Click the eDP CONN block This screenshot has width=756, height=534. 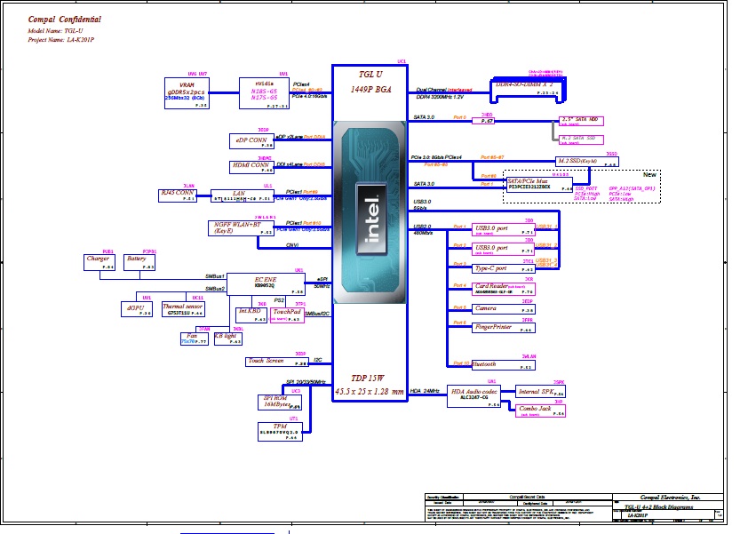pos(251,141)
